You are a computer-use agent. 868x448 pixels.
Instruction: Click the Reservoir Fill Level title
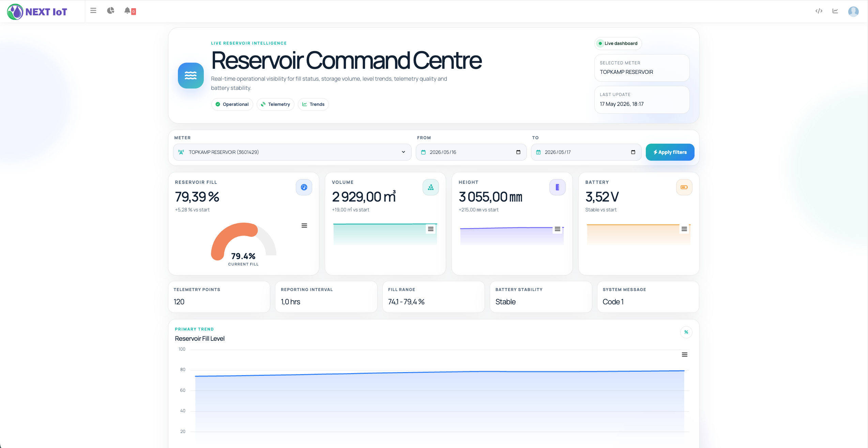click(200, 338)
